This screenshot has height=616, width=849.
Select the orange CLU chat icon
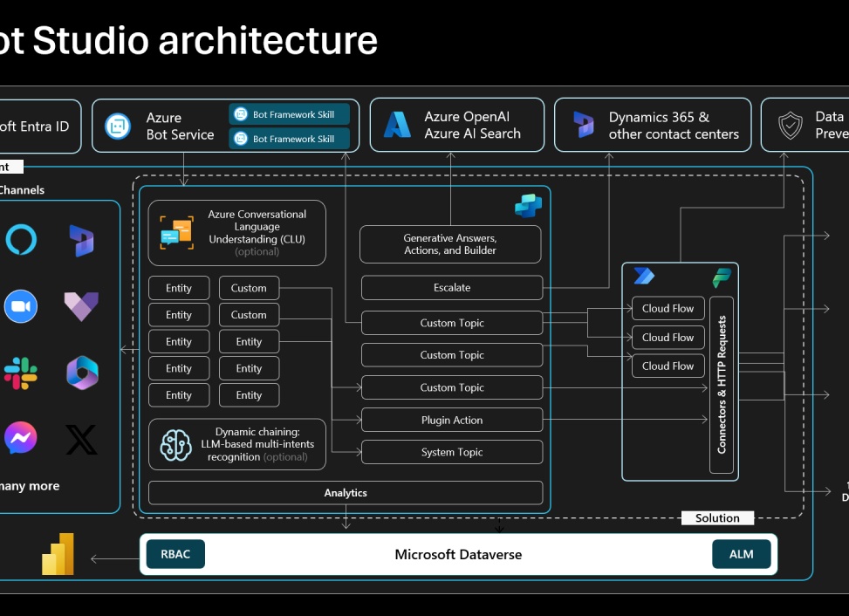[x=176, y=233]
